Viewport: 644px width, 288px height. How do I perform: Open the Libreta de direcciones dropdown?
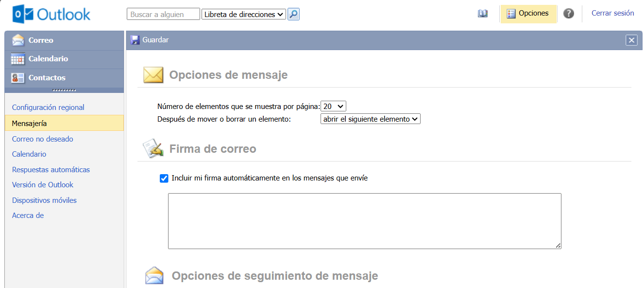tap(243, 14)
